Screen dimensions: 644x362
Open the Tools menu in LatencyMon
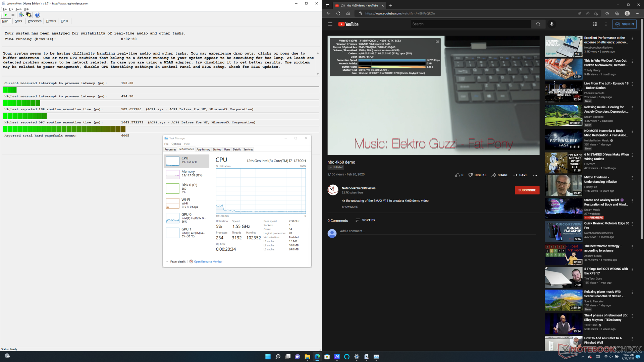pos(18,9)
